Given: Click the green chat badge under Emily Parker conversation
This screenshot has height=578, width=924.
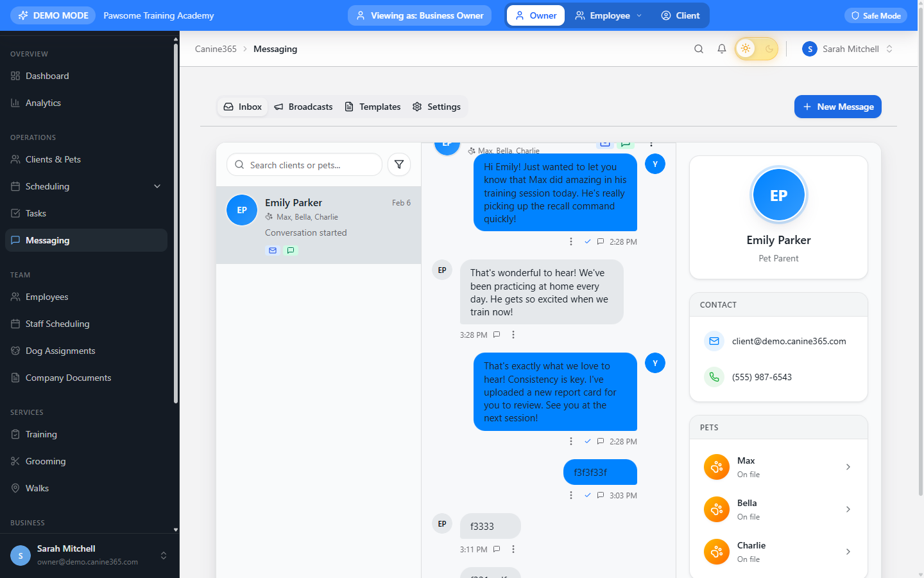Looking at the screenshot, I should [x=291, y=250].
